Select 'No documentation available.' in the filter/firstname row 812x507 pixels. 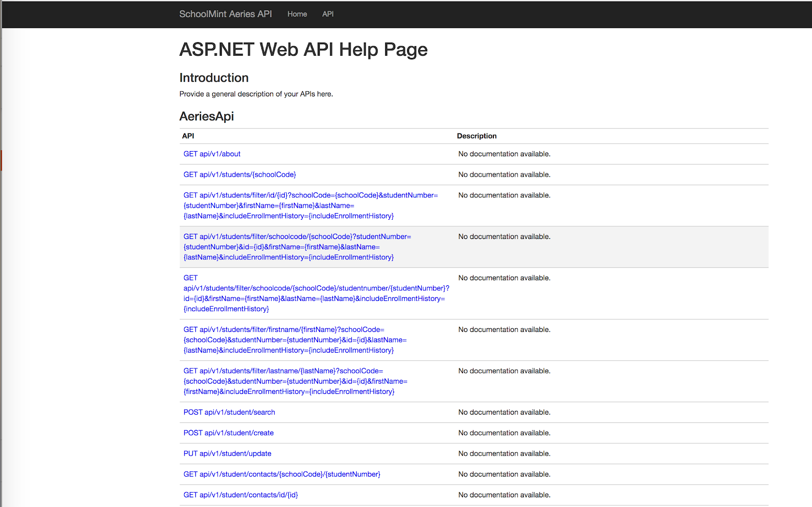504,329
